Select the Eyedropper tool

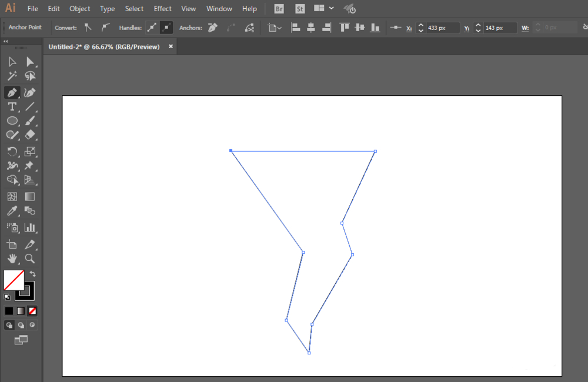click(12, 211)
